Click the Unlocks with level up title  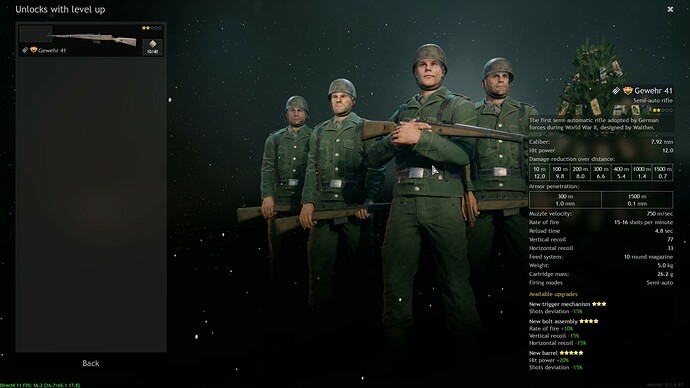[x=60, y=9]
